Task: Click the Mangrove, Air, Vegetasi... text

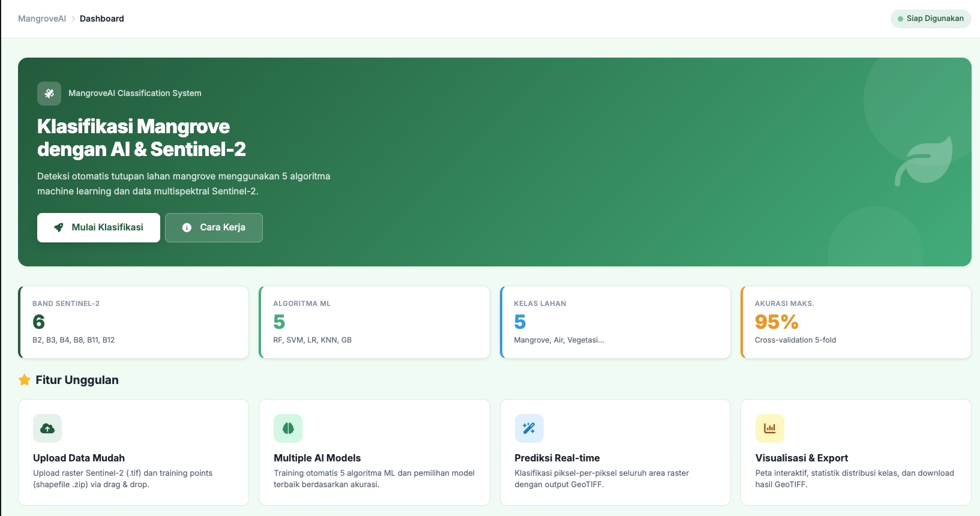Action: pos(559,340)
